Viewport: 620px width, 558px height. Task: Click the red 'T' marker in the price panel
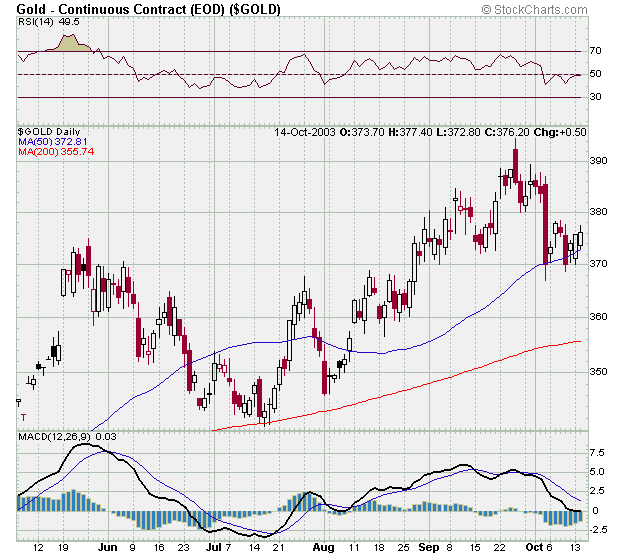[23, 417]
